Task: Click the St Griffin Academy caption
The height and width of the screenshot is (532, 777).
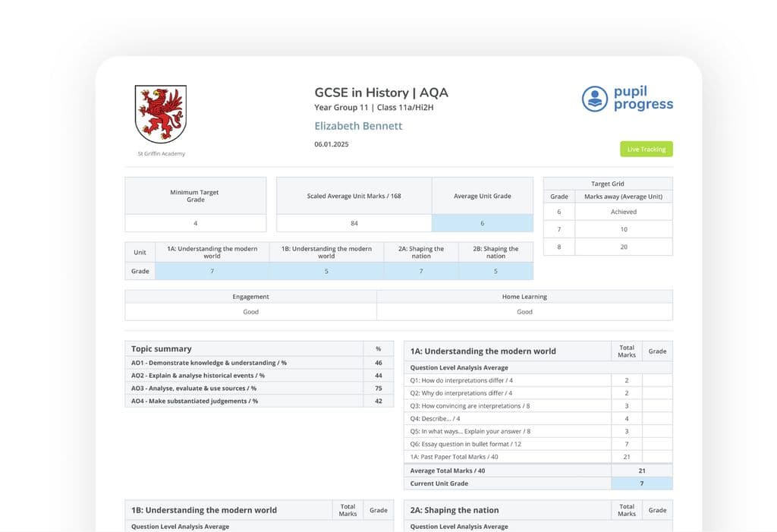Action: pyautogui.click(x=161, y=154)
